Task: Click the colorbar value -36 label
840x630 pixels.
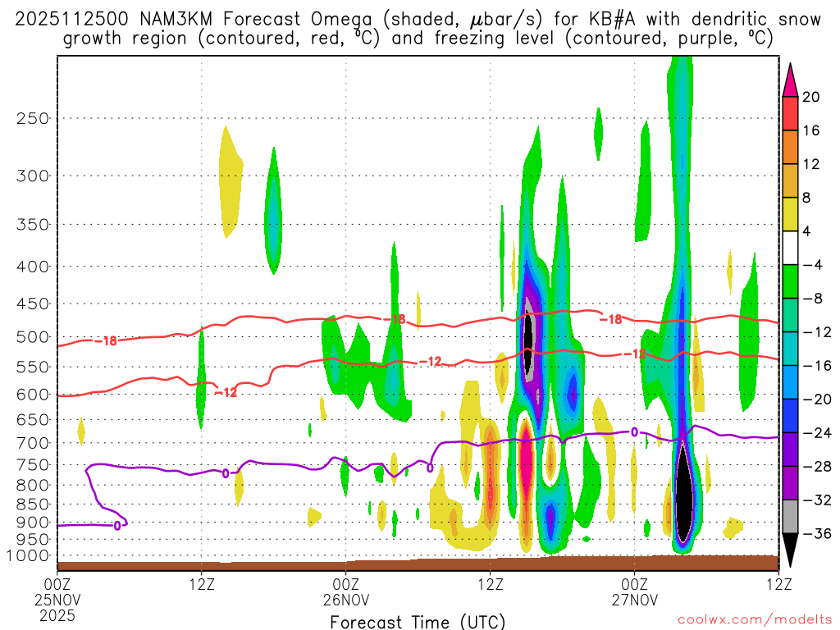Action: click(x=817, y=533)
